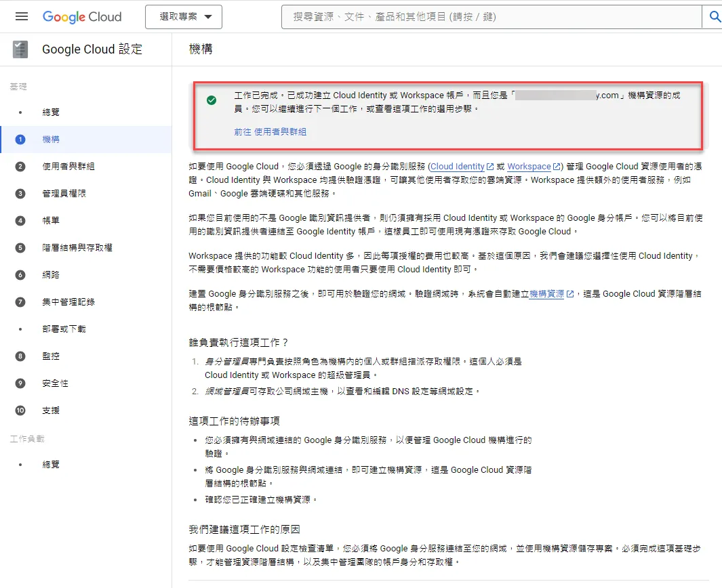722x588 pixels.
Task: Click step 1 number badge
Action: tap(20, 140)
